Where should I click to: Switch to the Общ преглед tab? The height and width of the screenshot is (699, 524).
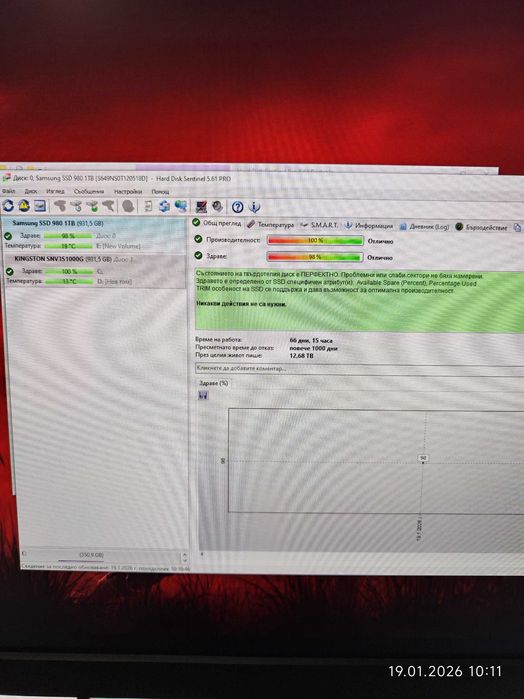[217, 223]
